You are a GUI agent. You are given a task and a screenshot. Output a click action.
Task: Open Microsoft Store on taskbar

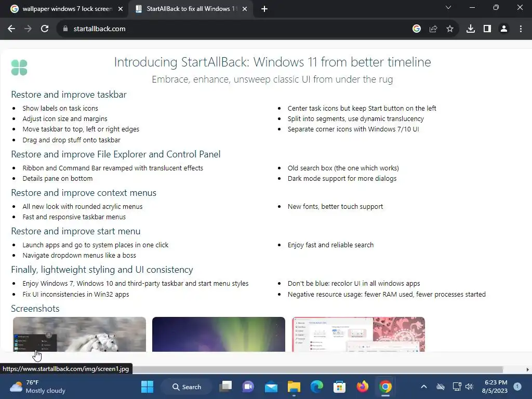[339, 387]
